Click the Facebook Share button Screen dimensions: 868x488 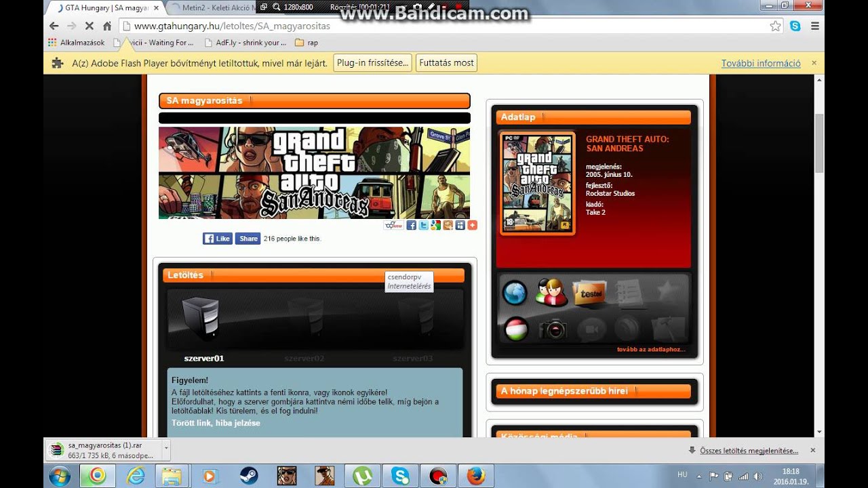point(248,239)
